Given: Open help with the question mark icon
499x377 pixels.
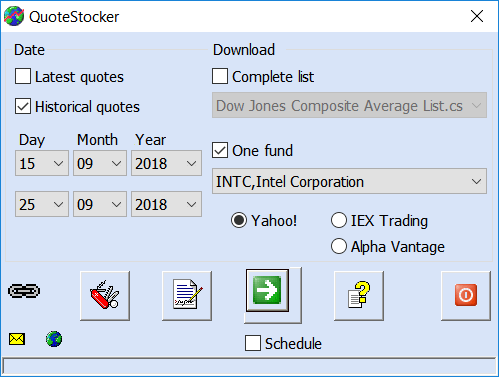Looking at the screenshot, I should click(359, 296).
